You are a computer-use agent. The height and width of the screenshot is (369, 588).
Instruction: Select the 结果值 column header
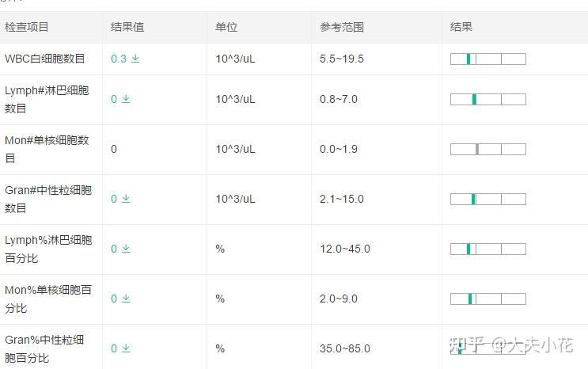pyautogui.click(x=127, y=27)
